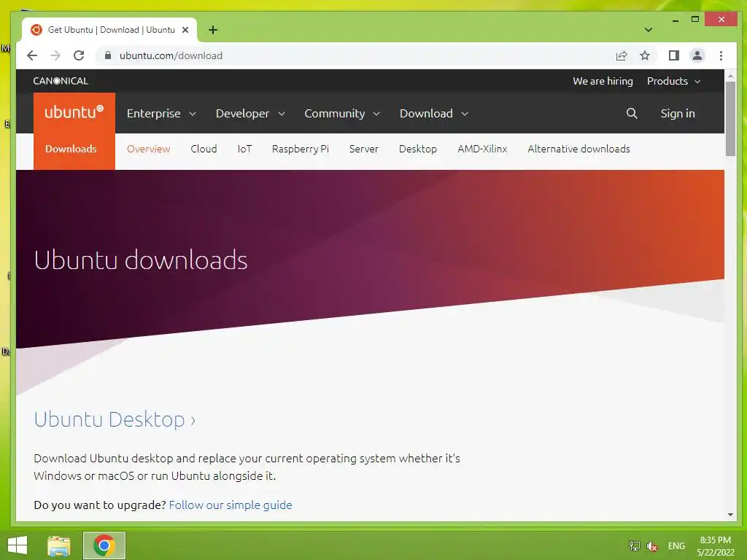The height and width of the screenshot is (560, 747).
Task: Reload the Ubuntu download page
Action: coord(79,55)
